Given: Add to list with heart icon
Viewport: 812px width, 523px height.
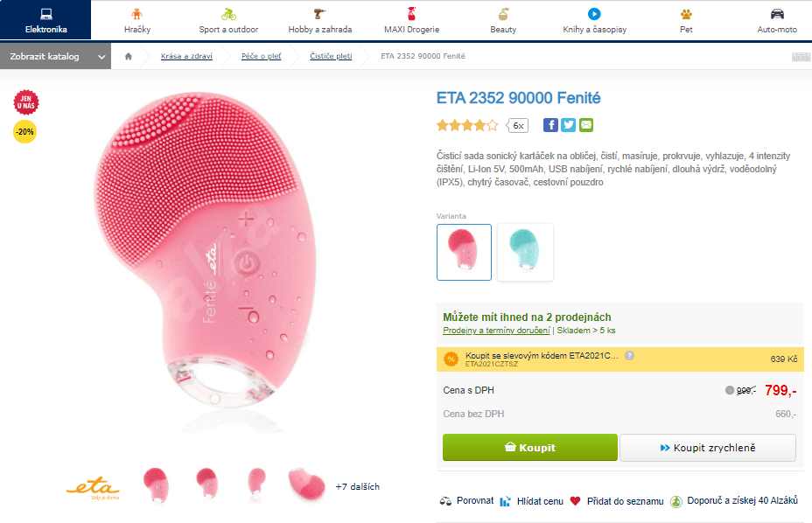Looking at the screenshot, I should pyautogui.click(x=575, y=501).
